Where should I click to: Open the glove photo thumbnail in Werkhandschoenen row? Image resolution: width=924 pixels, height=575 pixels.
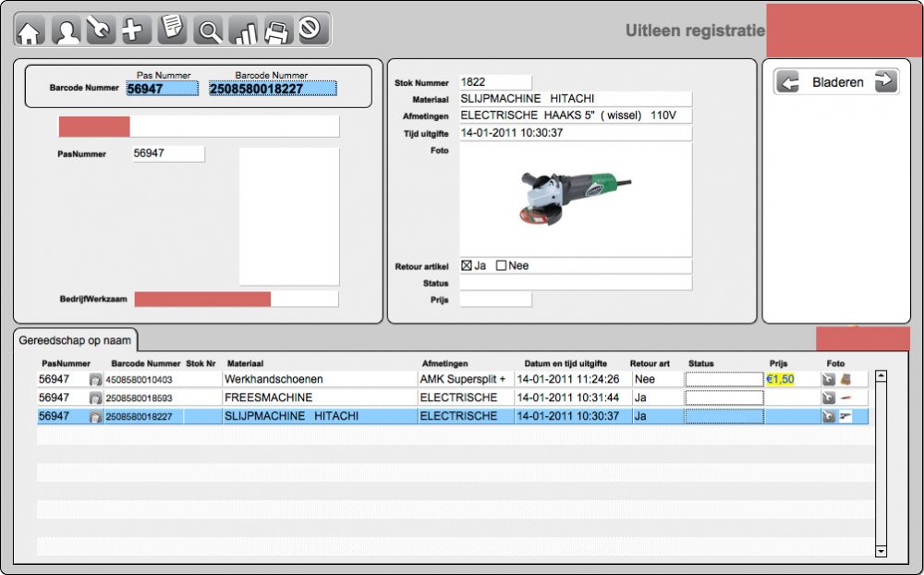[845, 379]
